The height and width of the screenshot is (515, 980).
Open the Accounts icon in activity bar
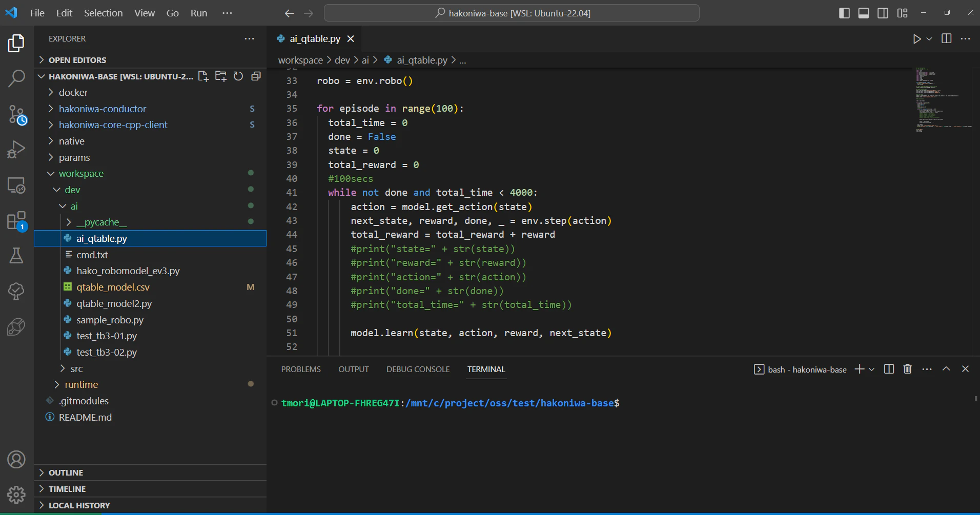[x=16, y=460]
